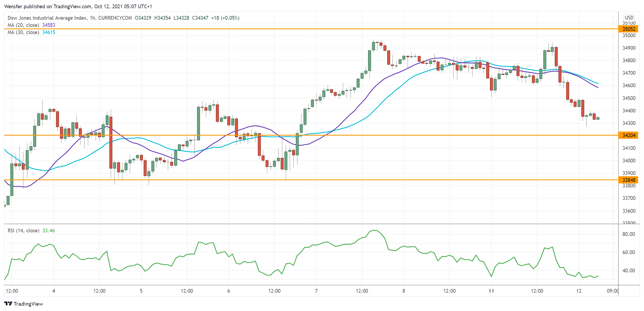Click the 1h timeframe in chart header

click(92, 18)
